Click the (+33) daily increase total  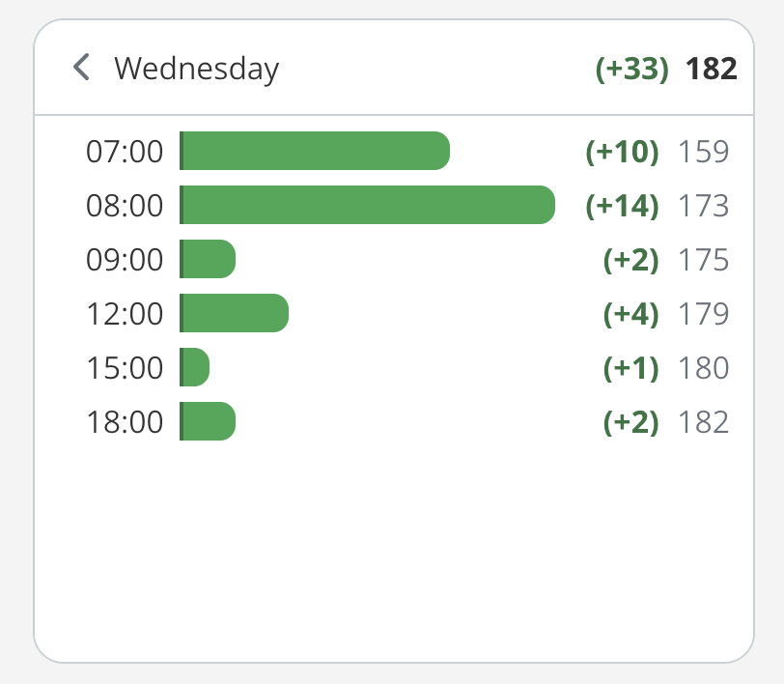[631, 69]
